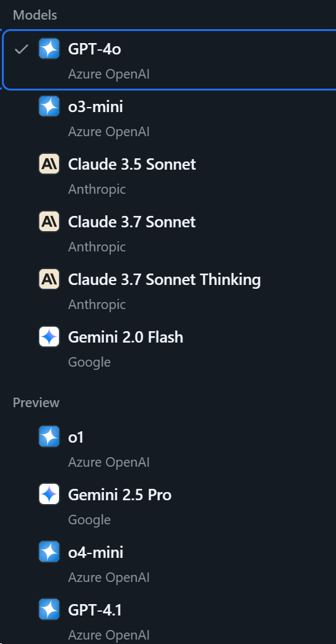Click the Gemini 2.0 Flash icon
The height and width of the screenshot is (644, 336).
(49, 337)
